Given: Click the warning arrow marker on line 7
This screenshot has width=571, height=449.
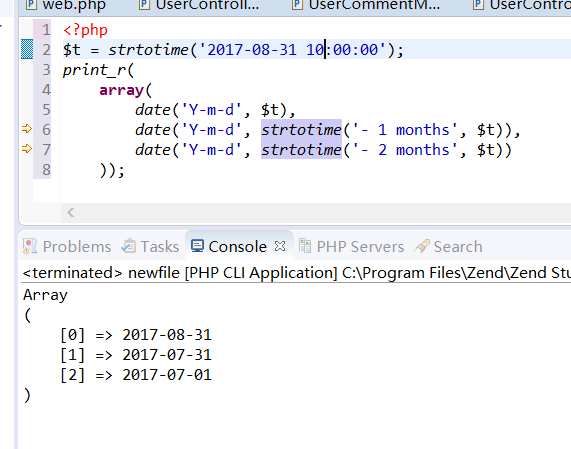Looking at the screenshot, I should (27, 149).
